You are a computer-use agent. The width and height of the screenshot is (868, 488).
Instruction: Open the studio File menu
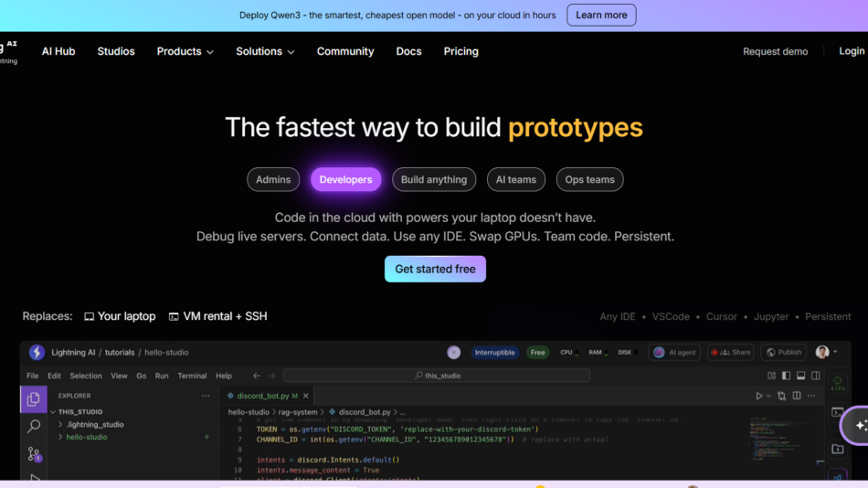pos(33,376)
